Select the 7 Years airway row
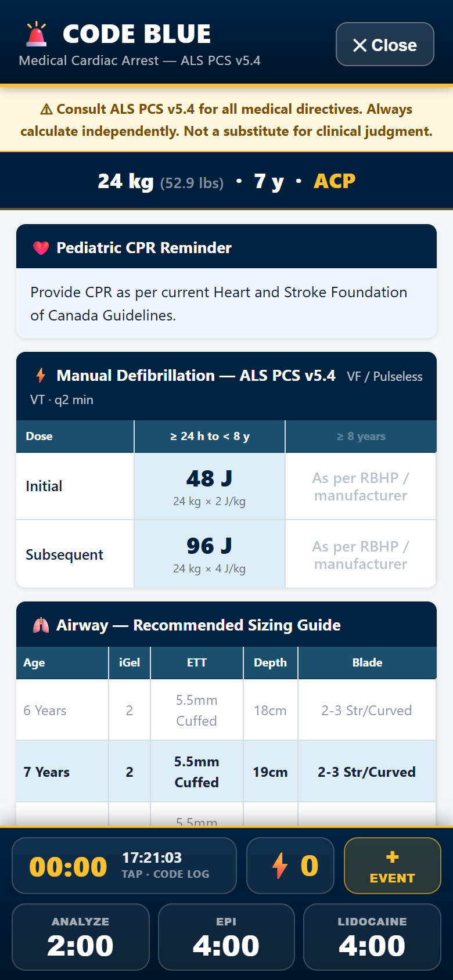This screenshot has width=453, height=980. click(227, 772)
